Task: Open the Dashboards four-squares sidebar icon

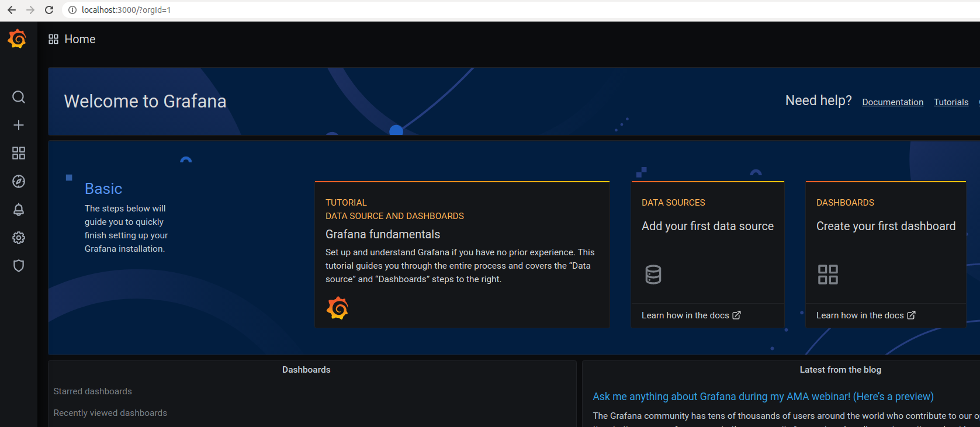Action: pyautogui.click(x=19, y=153)
